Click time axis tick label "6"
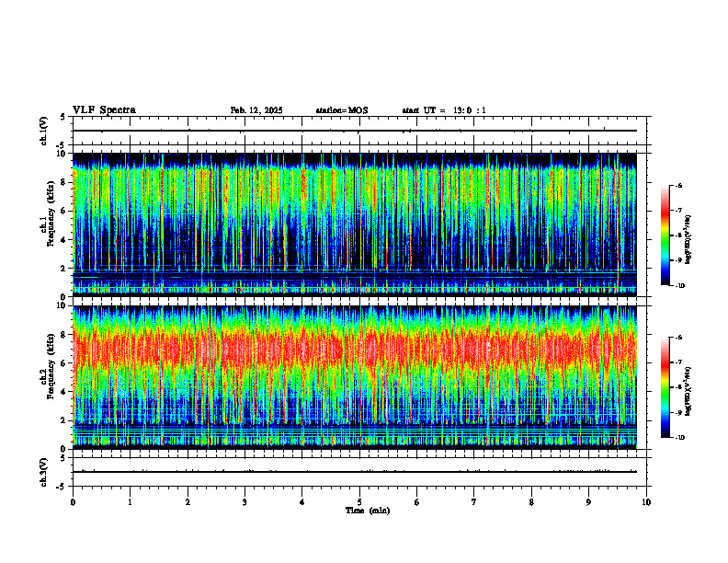Viewport: 728px width, 563px height. click(417, 502)
